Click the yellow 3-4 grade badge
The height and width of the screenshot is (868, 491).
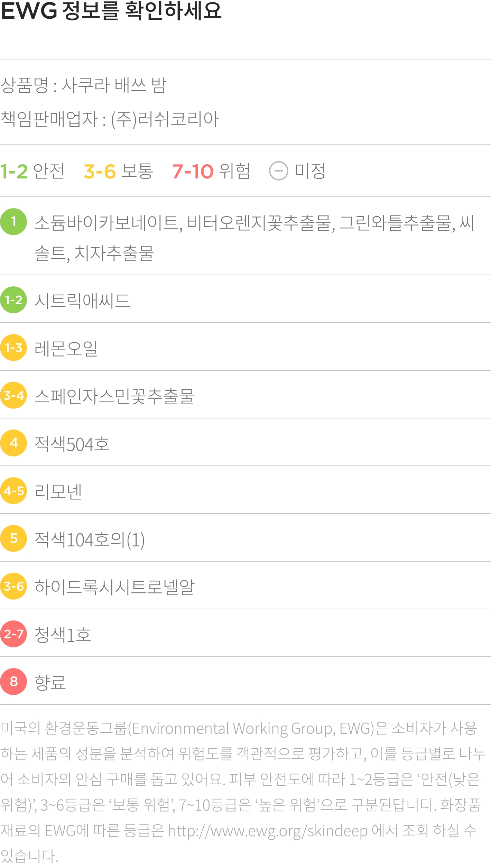point(13,395)
